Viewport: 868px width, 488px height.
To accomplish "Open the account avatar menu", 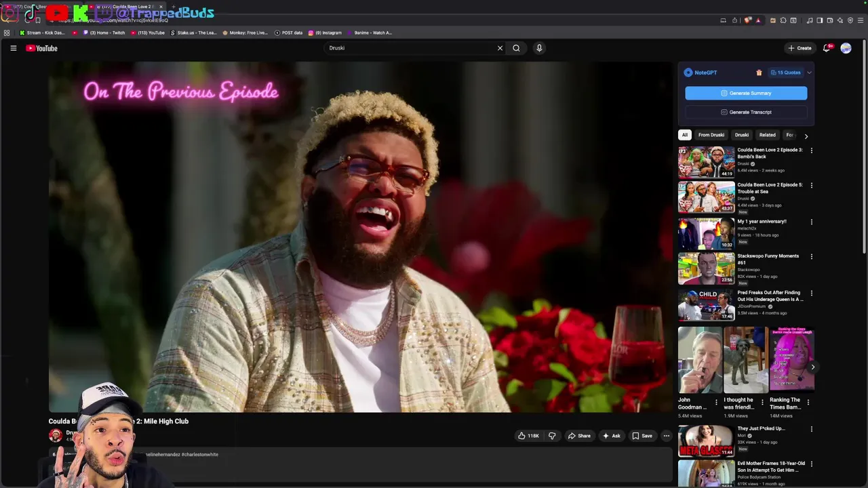I will pyautogui.click(x=846, y=48).
